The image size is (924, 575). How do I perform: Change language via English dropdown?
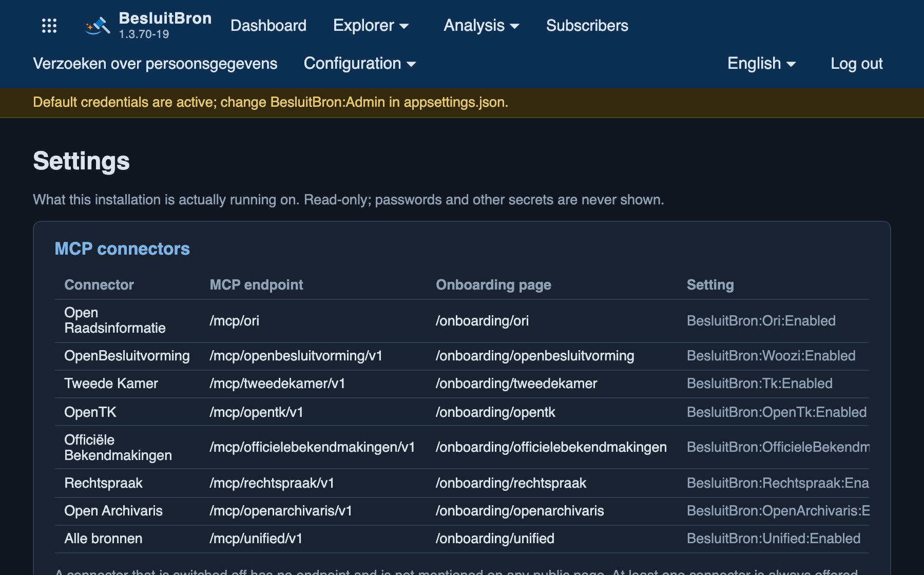(x=761, y=63)
